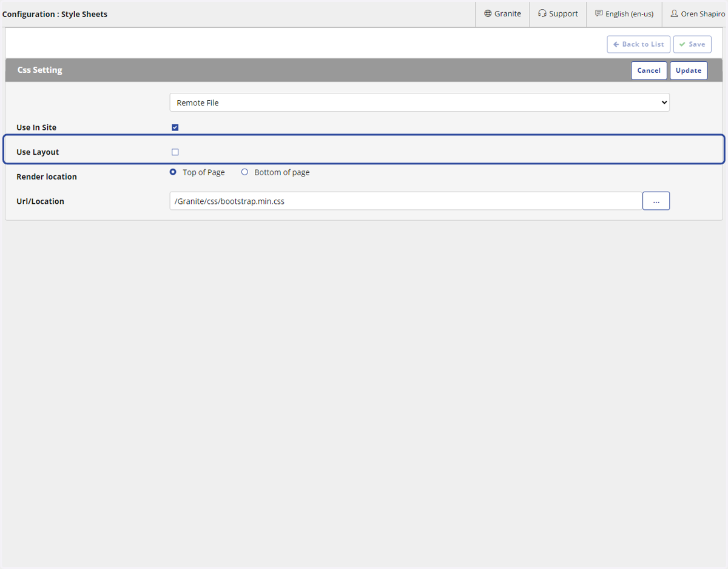Click the language speech bubble icon

599,14
